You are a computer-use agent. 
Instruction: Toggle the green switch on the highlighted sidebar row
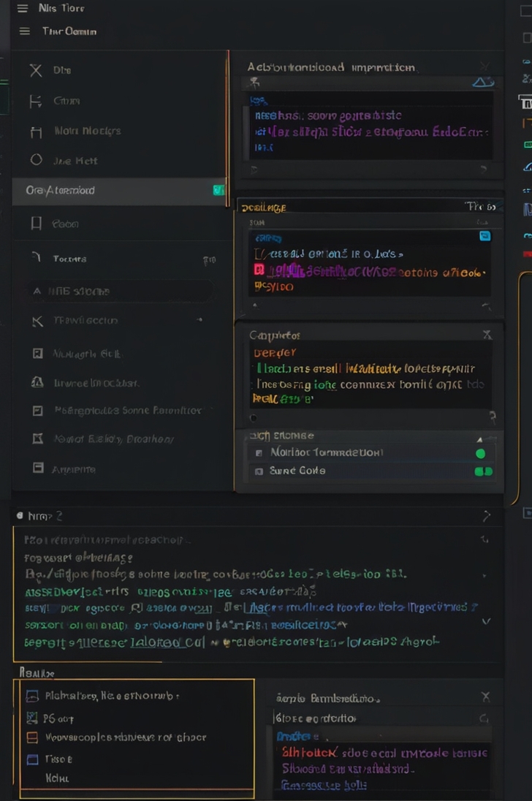click(218, 190)
